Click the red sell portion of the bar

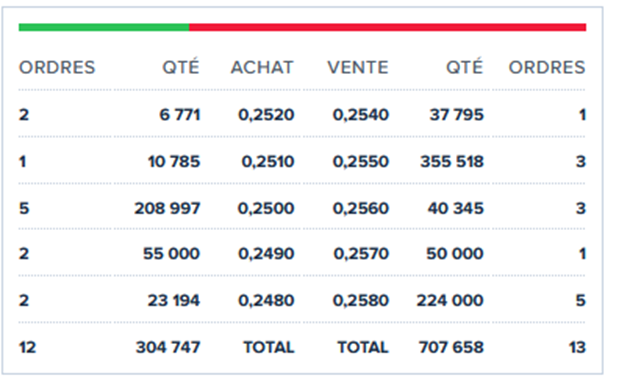pos(388,27)
